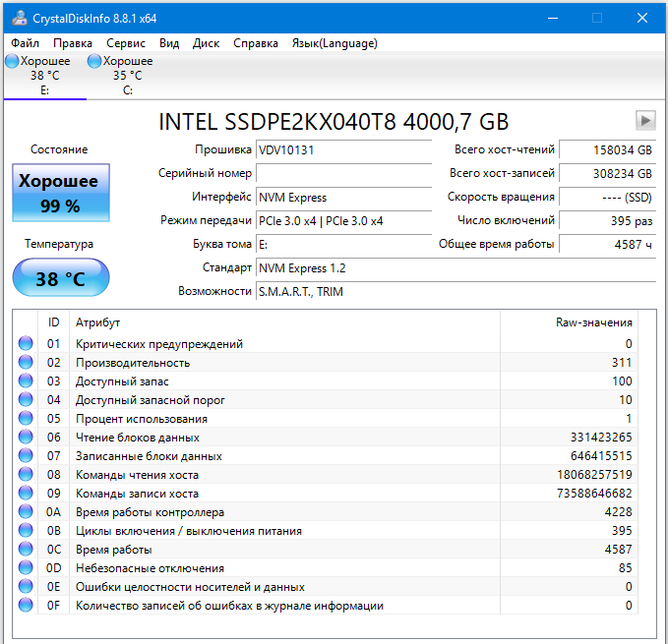Image resolution: width=668 pixels, height=644 pixels.
Task: Click status orb for Небезопасные отключения row
Action: pos(26,568)
